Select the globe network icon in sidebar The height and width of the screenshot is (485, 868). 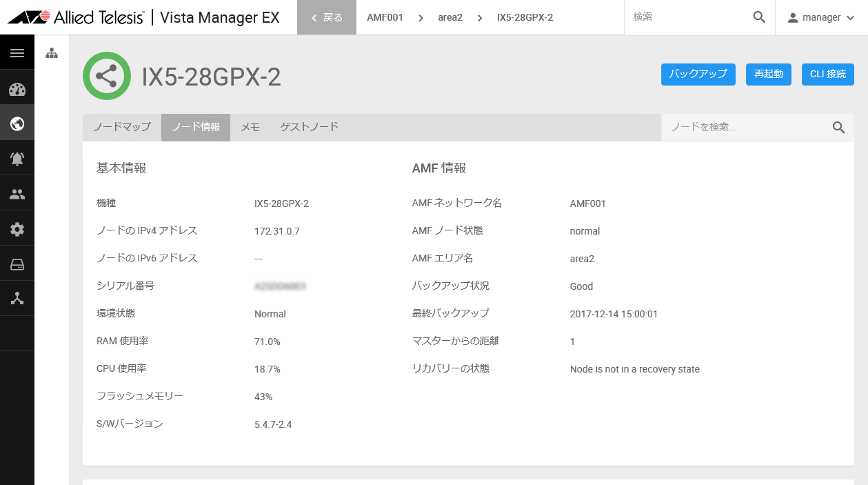pyautogui.click(x=17, y=124)
